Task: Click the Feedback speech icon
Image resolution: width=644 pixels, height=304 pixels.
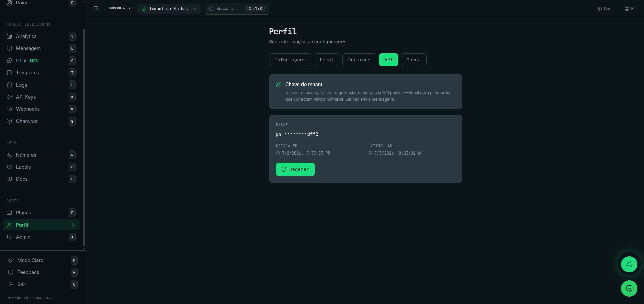Action: point(11,272)
